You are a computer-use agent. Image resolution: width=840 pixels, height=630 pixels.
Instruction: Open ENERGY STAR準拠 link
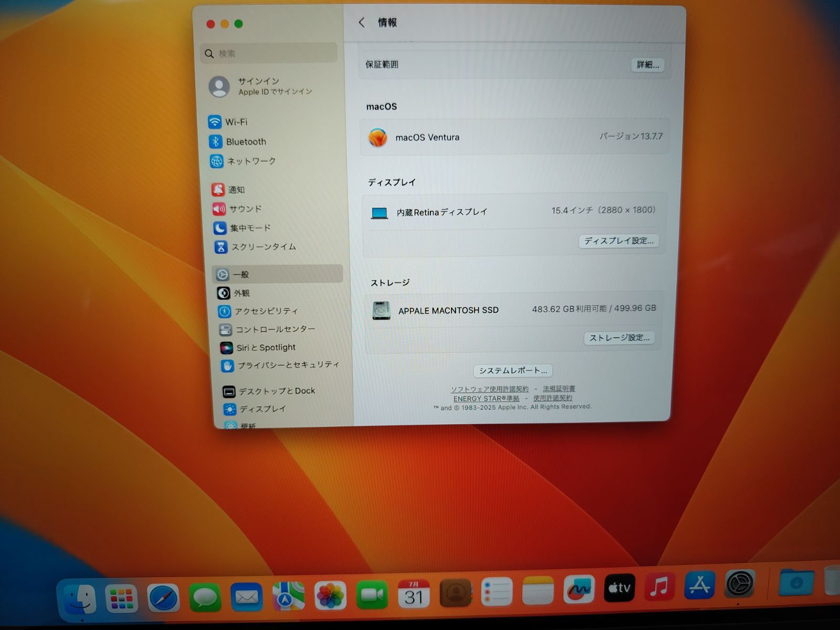pyautogui.click(x=486, y=398)
